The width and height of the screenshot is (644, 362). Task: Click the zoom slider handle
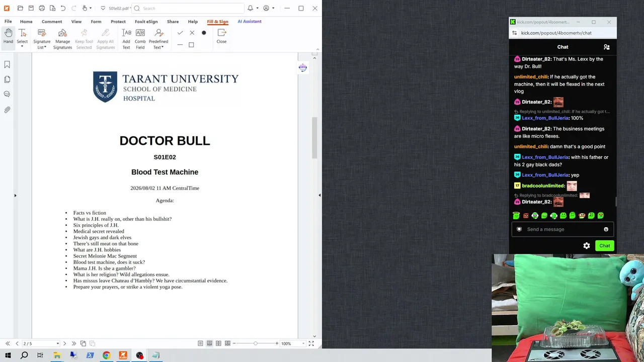coord(256,343)
